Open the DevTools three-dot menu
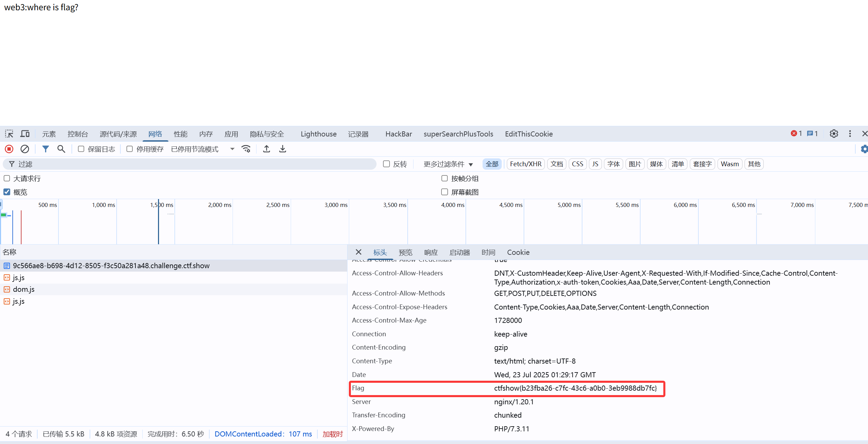868x444 pixels. coord(850,134)
